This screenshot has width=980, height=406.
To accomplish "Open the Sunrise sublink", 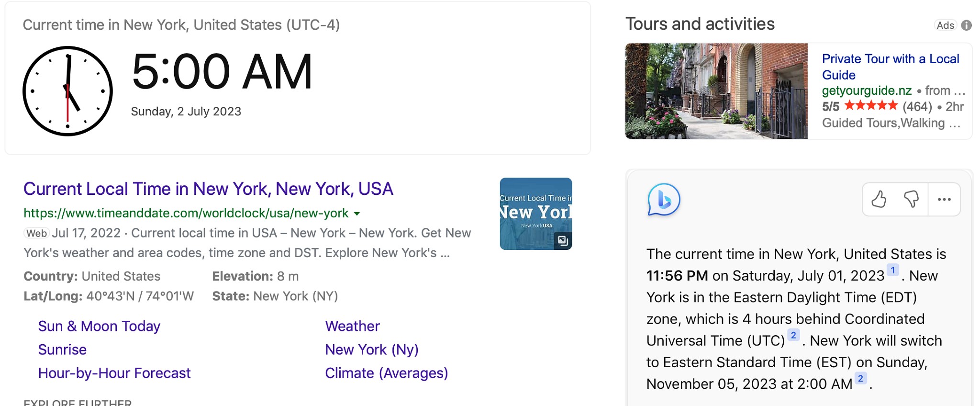I will coord(62,350).
